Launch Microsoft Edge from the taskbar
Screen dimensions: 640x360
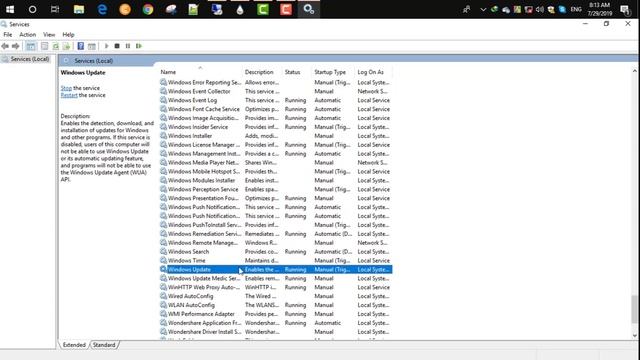click(102, 9)
